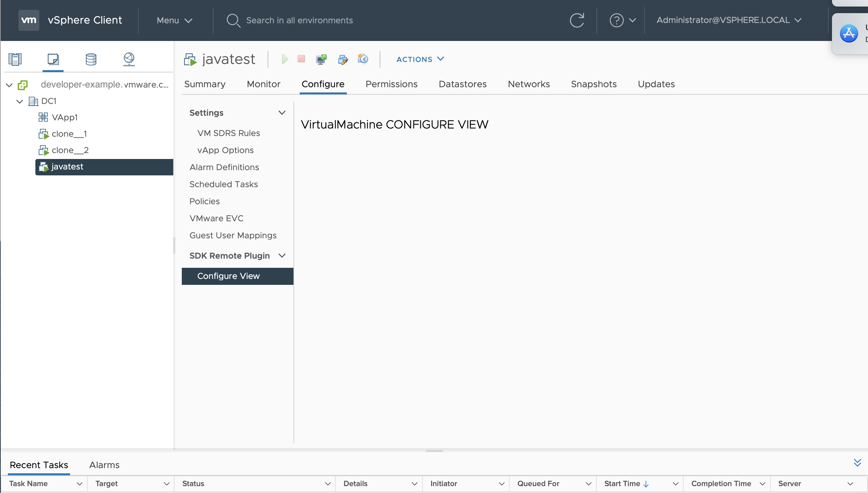Screen dimensions: 868x493
Task: Open Administrator@VSPHERE.LOCAL user dropdown
Action: [x=729, y=20]
